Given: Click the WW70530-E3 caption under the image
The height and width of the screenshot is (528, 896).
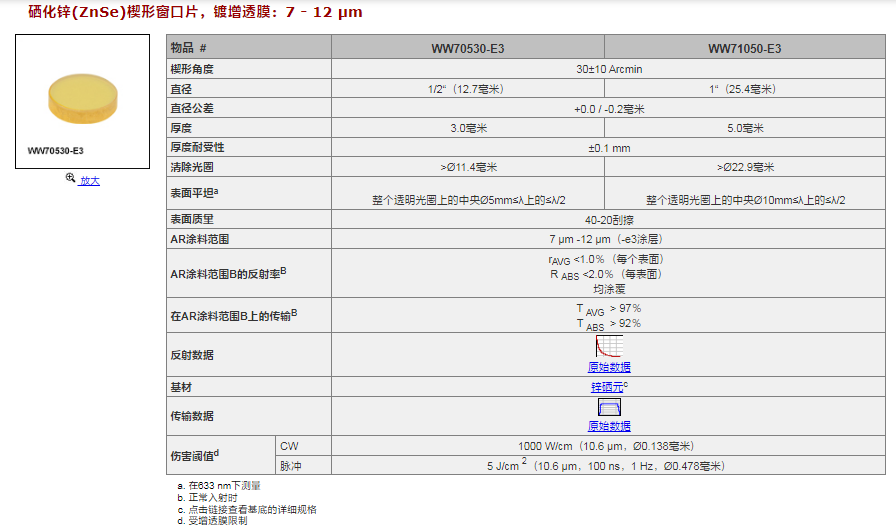Looking at the screenshot, I should click(56, 151).
